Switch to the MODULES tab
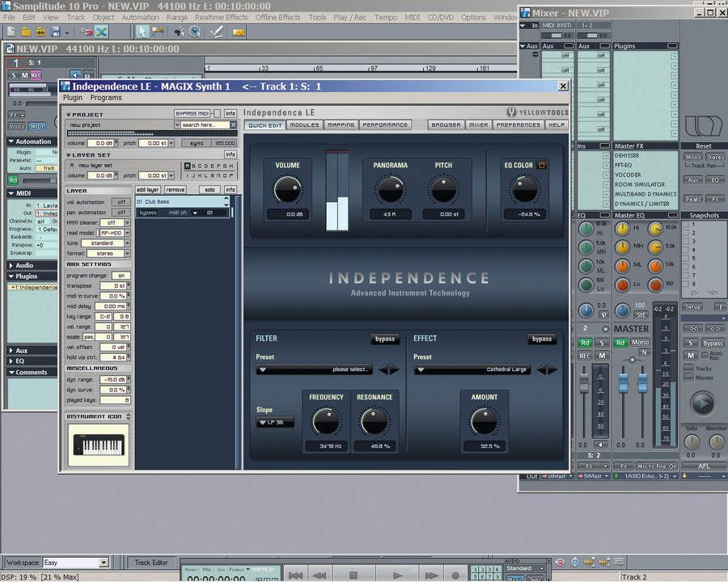The width and height of the screenshot is (728, 582). (x=304, y=125)
